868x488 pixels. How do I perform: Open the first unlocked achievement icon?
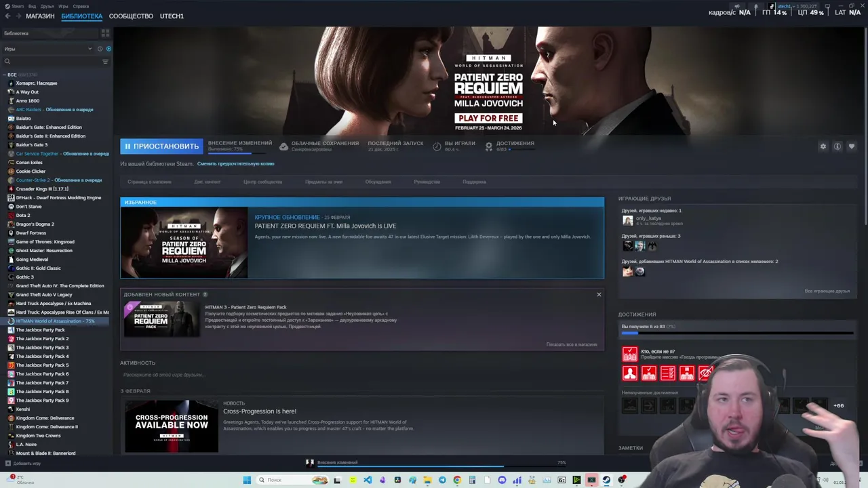click(630, 354)
